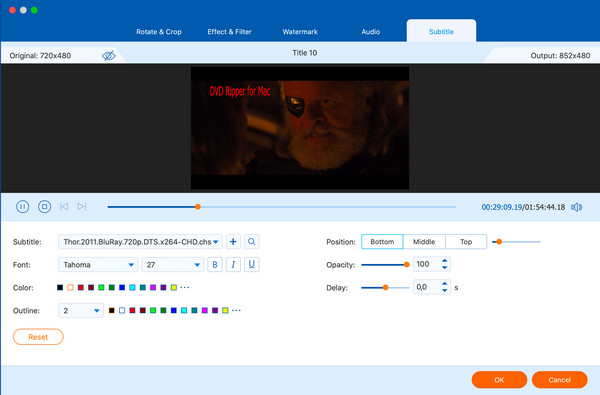Search subtitles online with magnifier icon
The image size is (600, 395).
(x=251, y=242)
